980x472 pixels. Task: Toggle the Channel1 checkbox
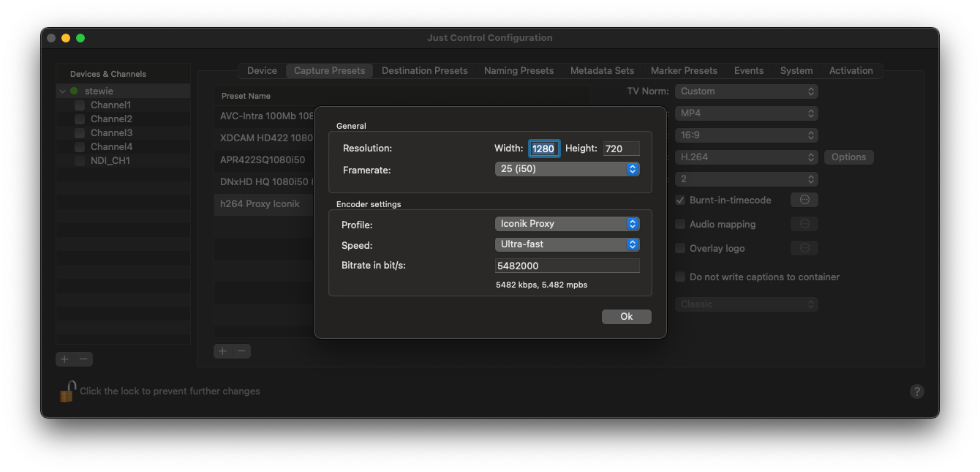80,105
